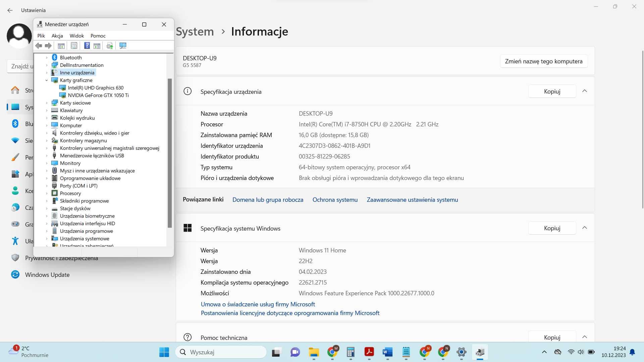Click the Task View taskbar icon

click(x=276, y=352)
